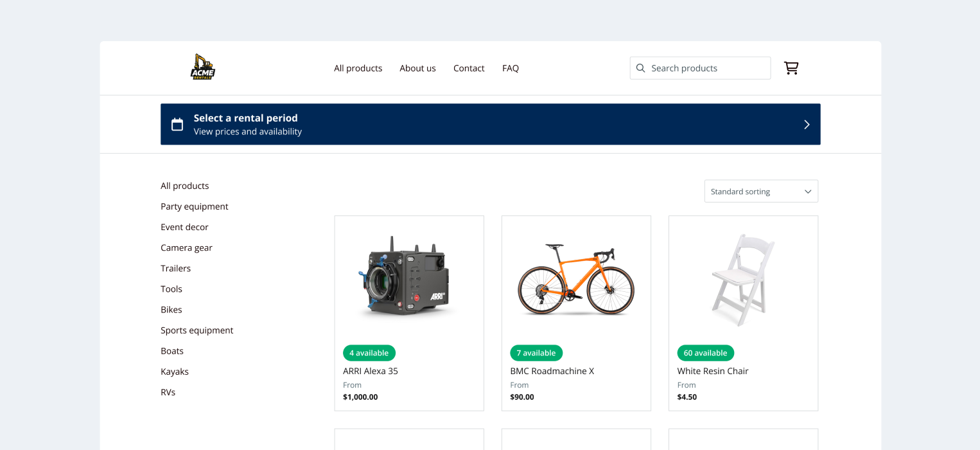Open the Standard sorting dropdown
The width and height of the screenshot is (980, 450).
[761, 192]
